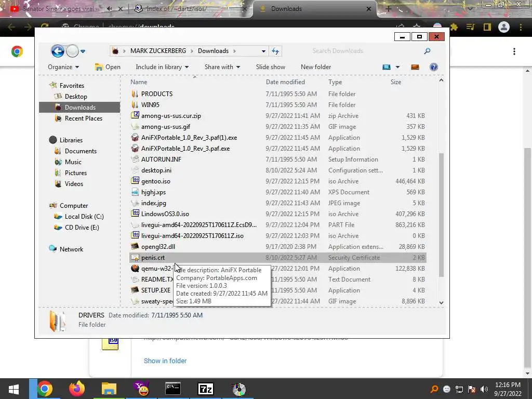The image size is (532, 399).
Task: Toggle the preview pane icon
Action: pos(415,67)
